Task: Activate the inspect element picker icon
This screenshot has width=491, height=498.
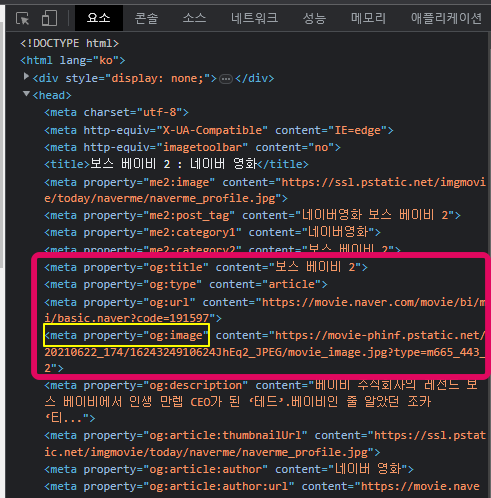Action: [x=23, y=18]
